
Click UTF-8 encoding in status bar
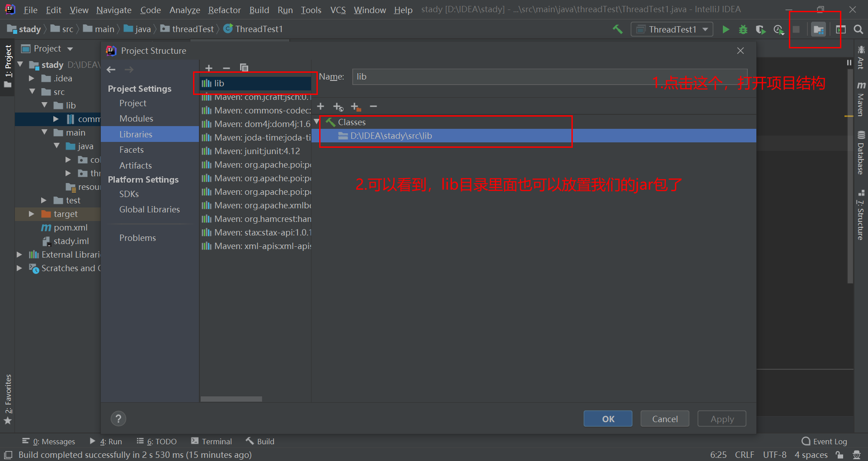tap(774, 455)
